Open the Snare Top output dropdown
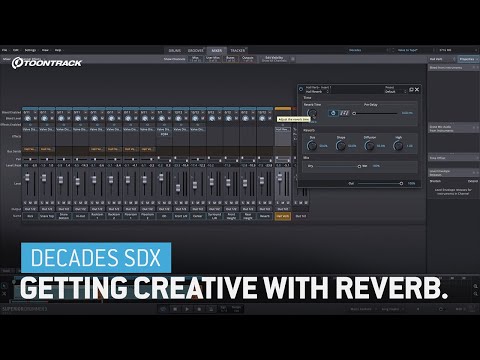This screenshot has height=360, width=480. pyautogui.click(x=47, y=209)
